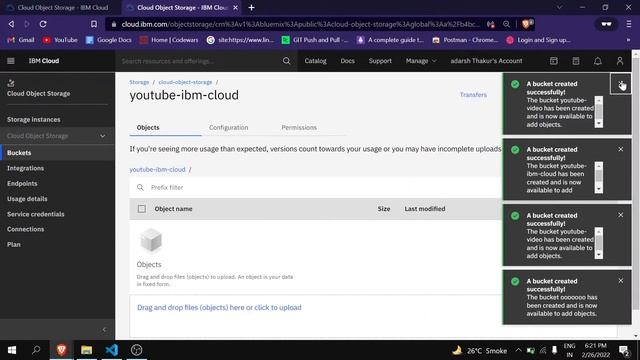The width and height of the screenshot is (640, 360).
Task: Click the Prefix filter input field
Action: pyautogui.click(x=316, y=187)
